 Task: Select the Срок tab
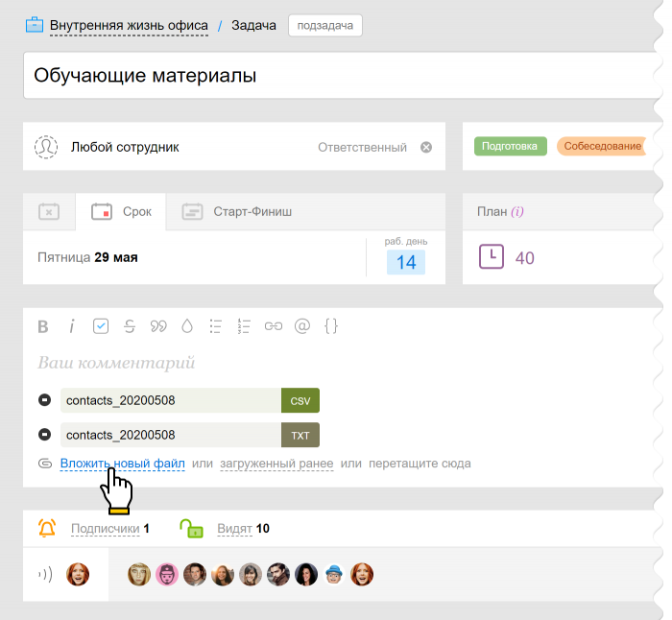[x=122, y=211]
